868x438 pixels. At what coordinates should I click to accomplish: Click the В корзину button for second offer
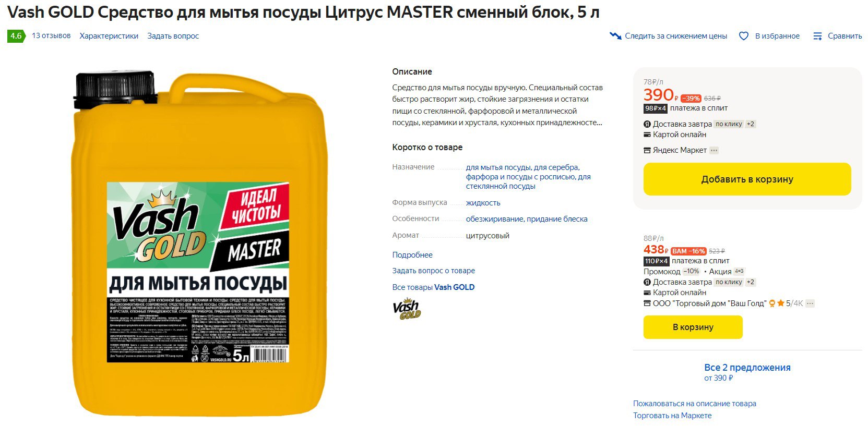pyautogui.click(x=693, y=327)
